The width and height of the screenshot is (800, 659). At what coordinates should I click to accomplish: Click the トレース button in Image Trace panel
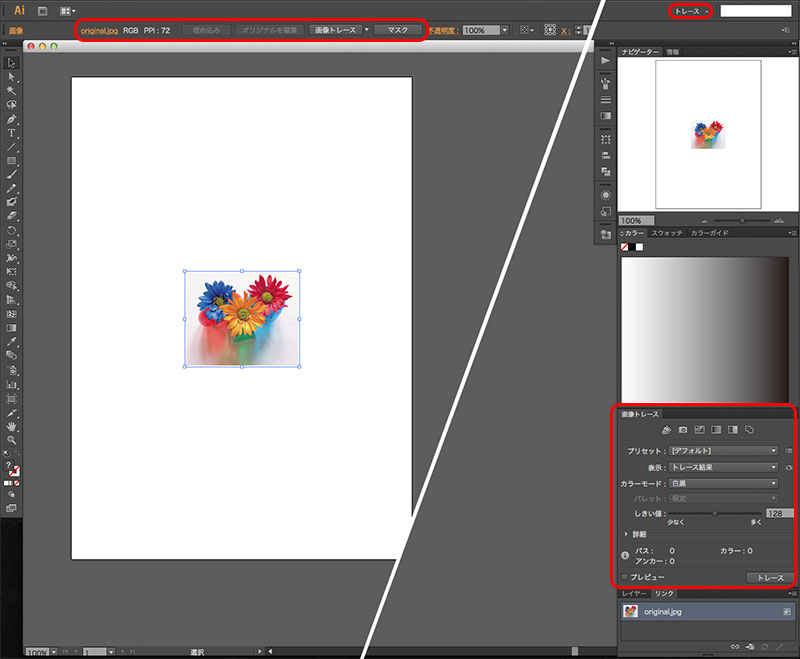pos(769,578)
